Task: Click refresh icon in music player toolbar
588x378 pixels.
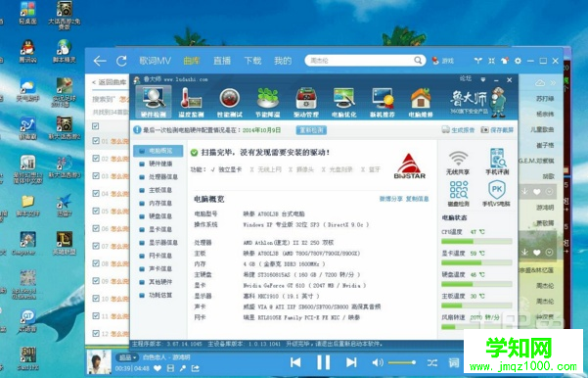Action: (x=121, y=61)
